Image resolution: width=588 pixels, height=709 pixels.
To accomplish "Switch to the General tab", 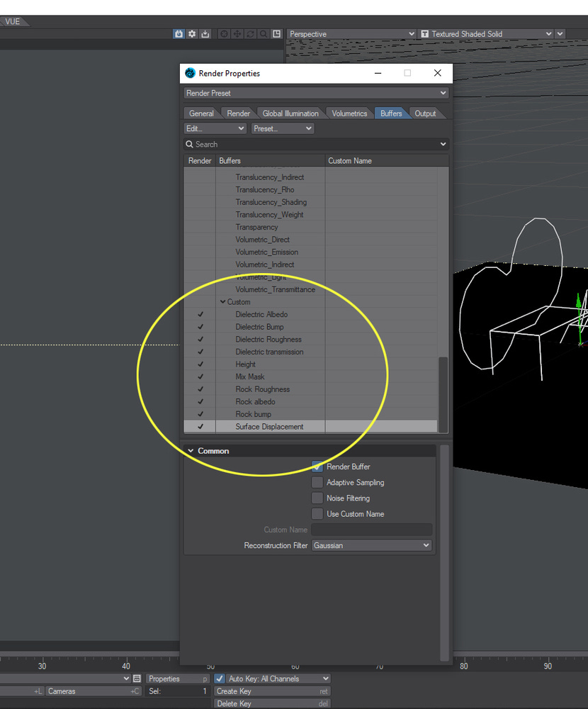I will tap(201, 113).
